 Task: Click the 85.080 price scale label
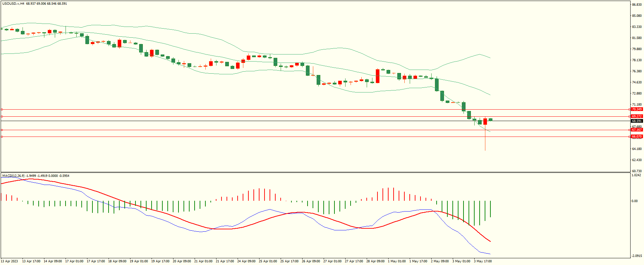637,16
